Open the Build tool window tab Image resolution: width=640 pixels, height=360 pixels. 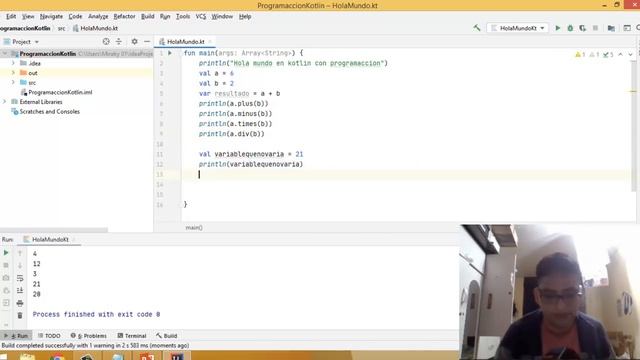click(167, 336)
